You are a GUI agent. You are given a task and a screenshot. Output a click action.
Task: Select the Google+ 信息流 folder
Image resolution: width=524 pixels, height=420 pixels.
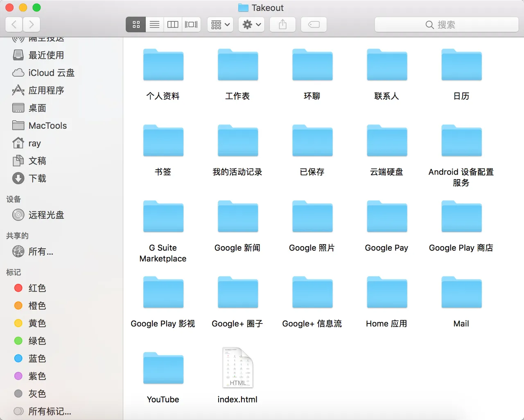pyautogui.click(x=312, y=293)
